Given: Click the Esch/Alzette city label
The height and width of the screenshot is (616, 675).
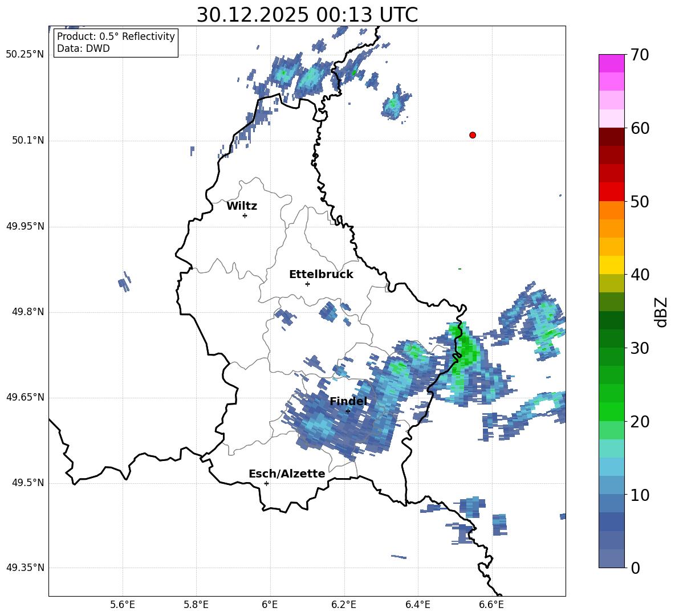Looking at the screenshot, I should point(287,474).
